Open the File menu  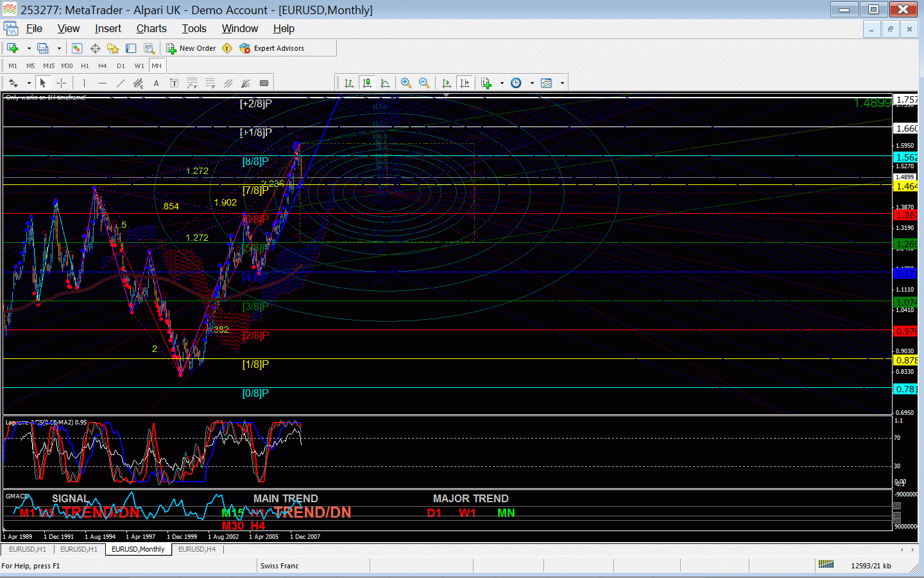34,28
